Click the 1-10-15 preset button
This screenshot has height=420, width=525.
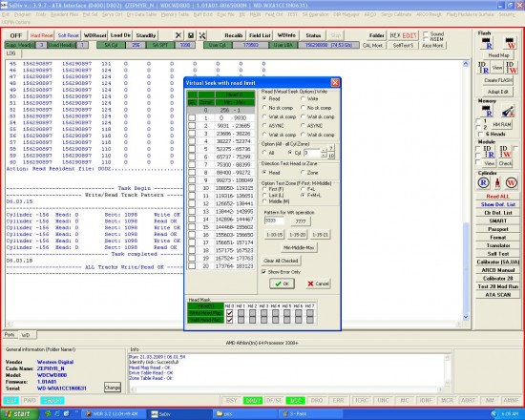click(274, 235)
